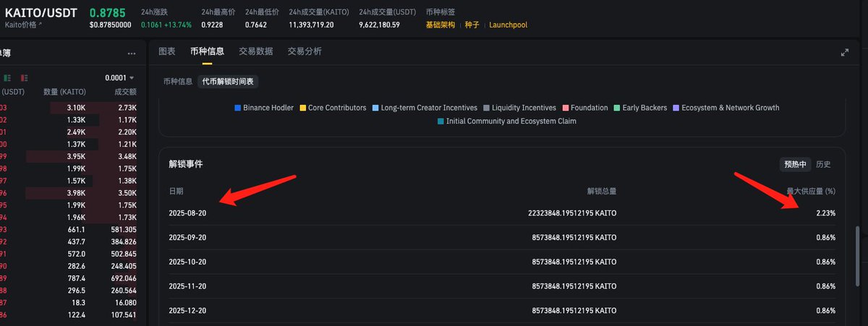Click the 2025-09-20 unlock date
This screenshot has height=326, width=868.
pyautogui.click(x=188, y=237)
